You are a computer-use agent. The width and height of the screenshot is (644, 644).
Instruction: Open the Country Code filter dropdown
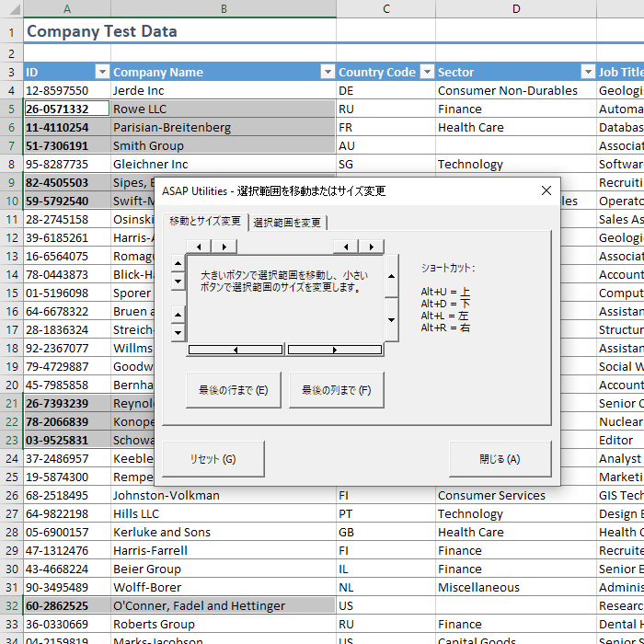pyautogui.click(x=427, y=72)
